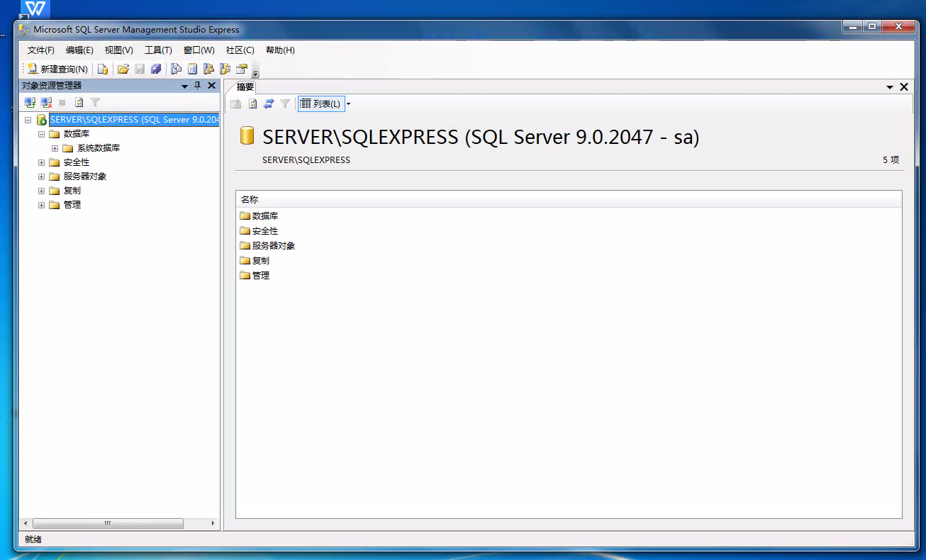Open the dropdown arrow beside 列表(L)

349,104
